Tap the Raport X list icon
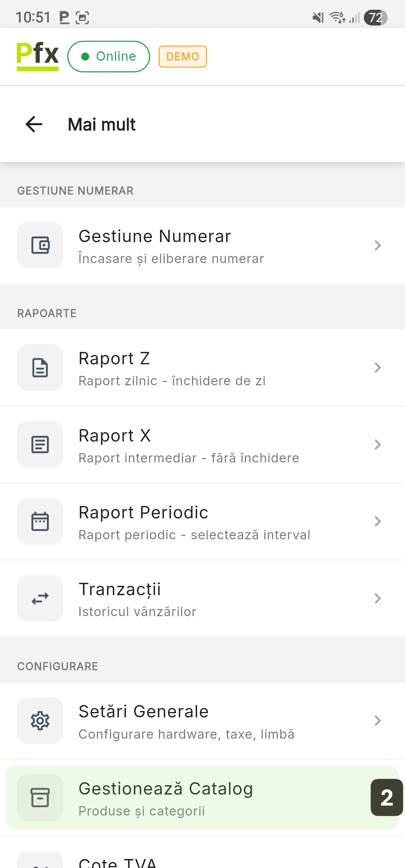Viewport: 405px width, 868px height. [40, 444]
